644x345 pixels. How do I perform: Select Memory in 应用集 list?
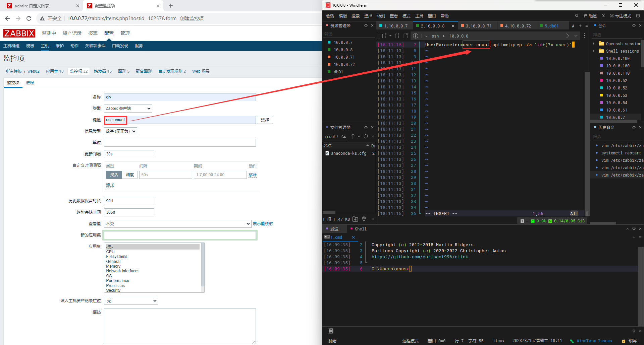point(113,266)
